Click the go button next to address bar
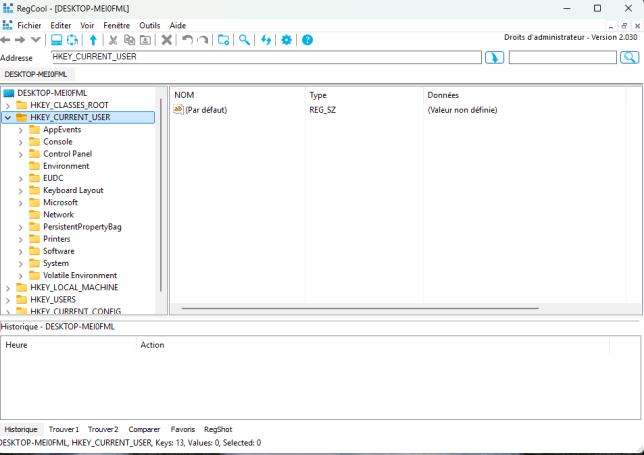 tap(494, 57)
